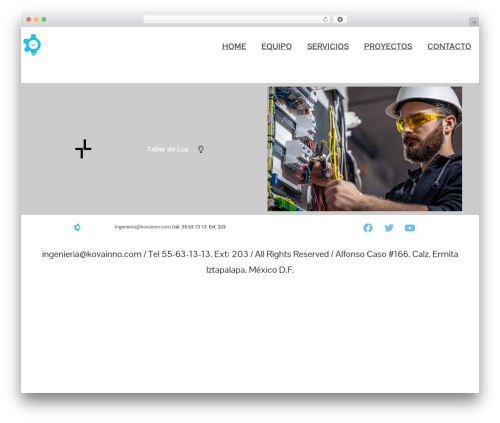Open the HOME menu item
Image resolution: width=500 pixels, height=423 pixels.
234,46
